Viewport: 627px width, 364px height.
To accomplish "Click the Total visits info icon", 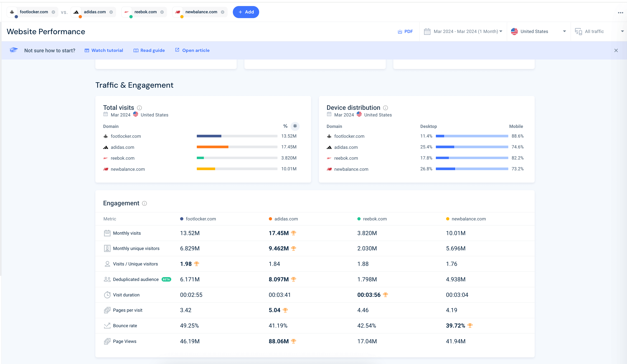I will click(139, 108).
